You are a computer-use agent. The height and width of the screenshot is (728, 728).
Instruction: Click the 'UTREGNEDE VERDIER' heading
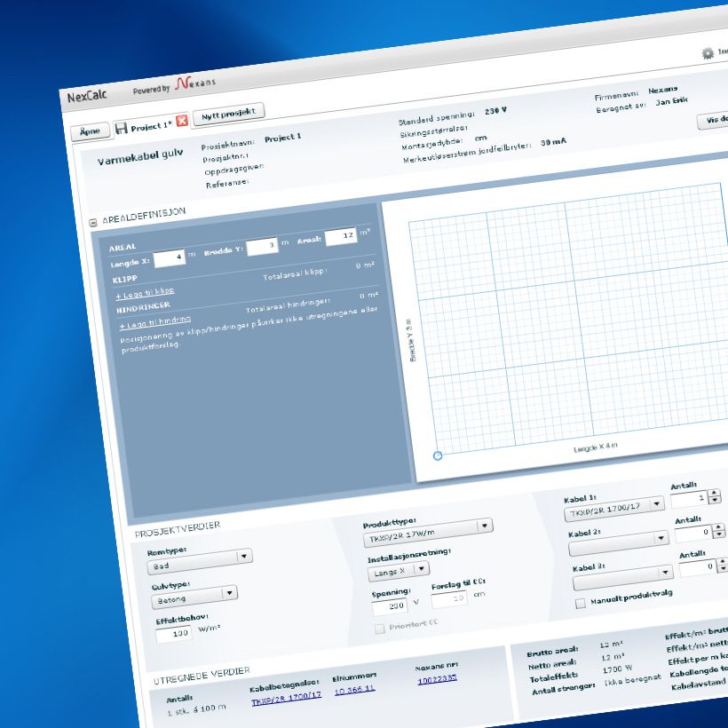tap(202, 676)
